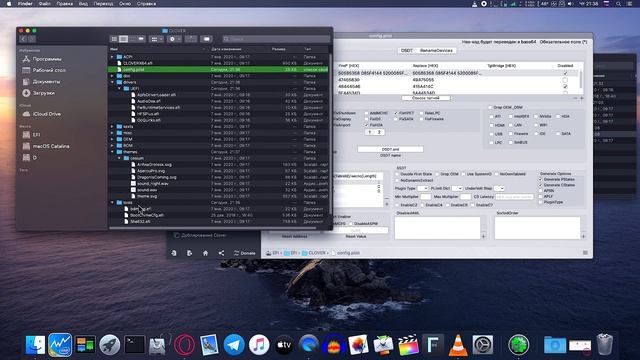Enable NoDynamicExtract checkbox

pyautogui.click(x=397, y=180)
